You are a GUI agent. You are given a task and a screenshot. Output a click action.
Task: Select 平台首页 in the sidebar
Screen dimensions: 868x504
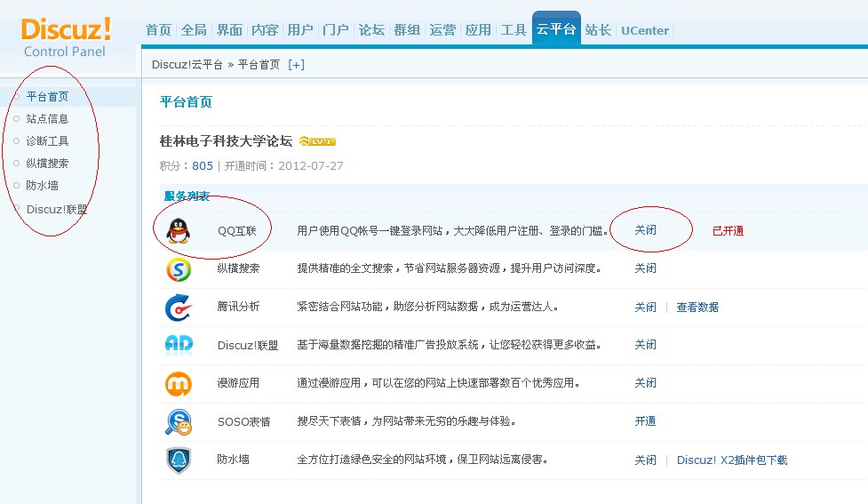point(47,96)
